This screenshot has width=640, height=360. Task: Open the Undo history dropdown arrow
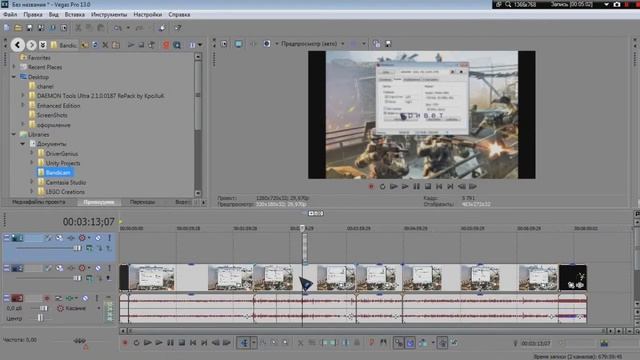coord(128,28)
